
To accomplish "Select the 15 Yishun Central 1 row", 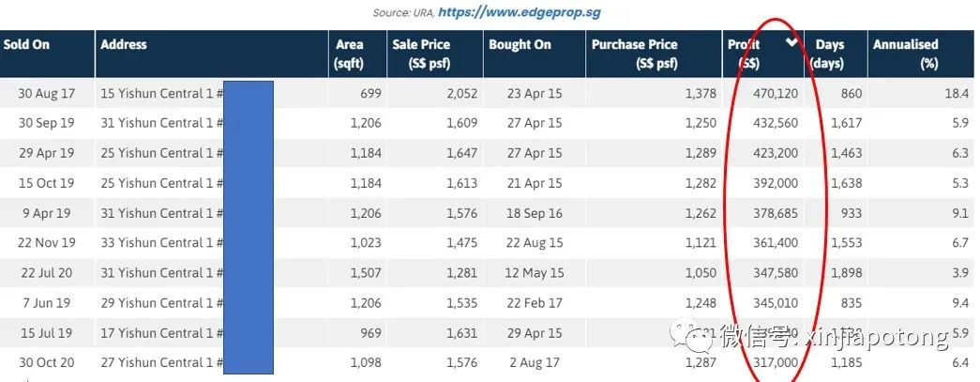I will pos(159,93).
